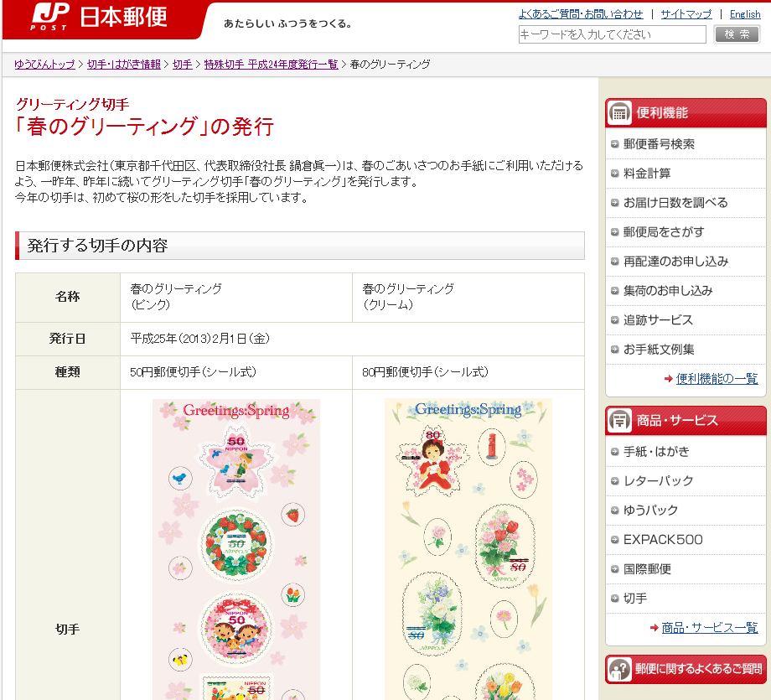Open 追跡サービス in the sidebar menu
771x700 pixels.
click(x=658, y=320)
